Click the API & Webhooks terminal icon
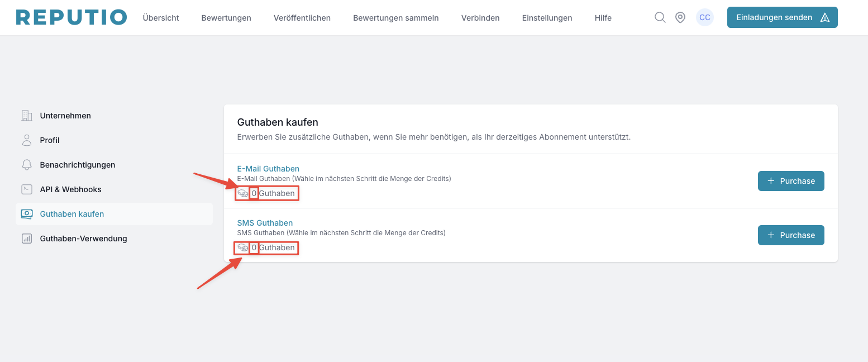The width and height of the screenshot is (868, 362). 26,189
